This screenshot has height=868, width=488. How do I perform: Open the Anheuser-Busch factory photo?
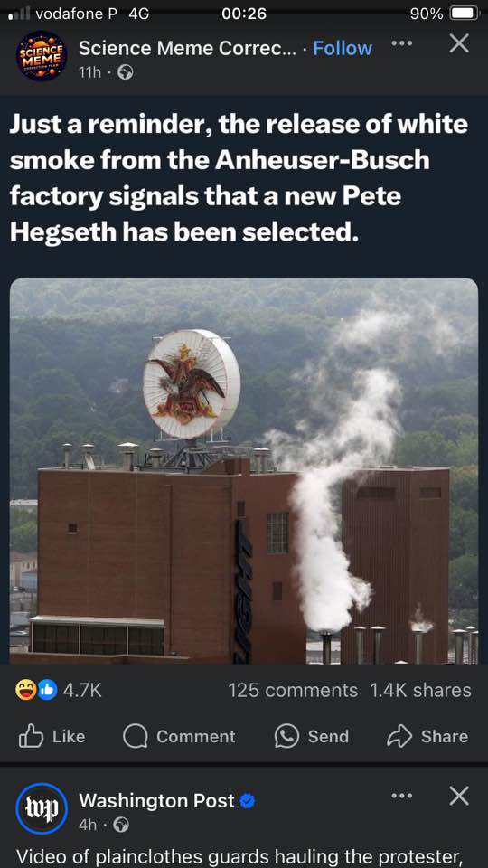click(244, 470)
